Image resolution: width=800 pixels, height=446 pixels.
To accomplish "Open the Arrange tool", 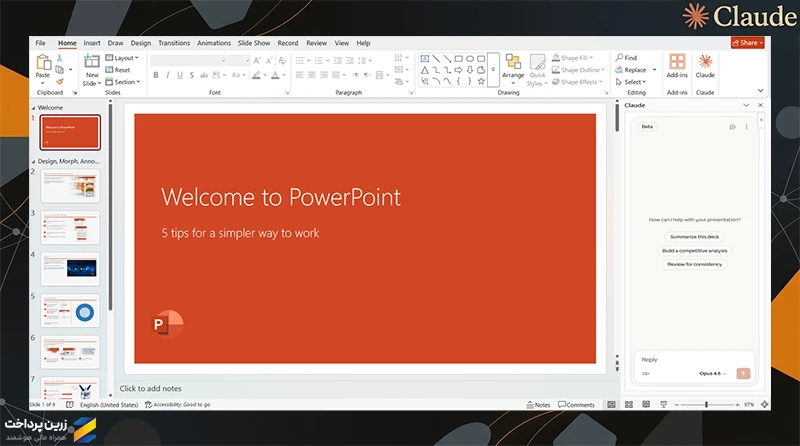I will 513,69.
